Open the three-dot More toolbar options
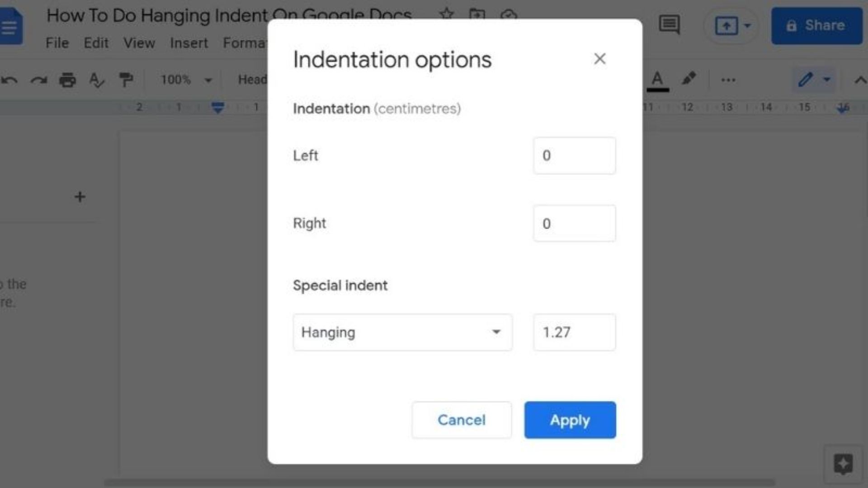Screen dimensions: 868x488 click(728, 80)
